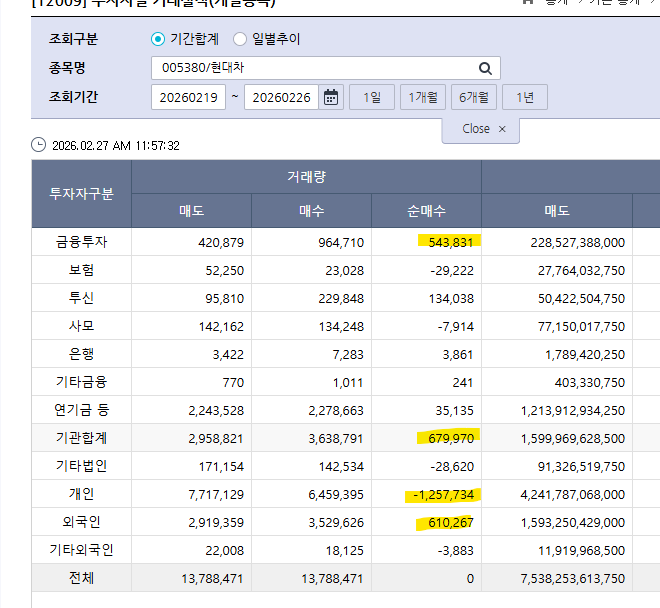Click the end date field 20260226
The width and height of the screenshot is (660, 608).
coord(281,98)
